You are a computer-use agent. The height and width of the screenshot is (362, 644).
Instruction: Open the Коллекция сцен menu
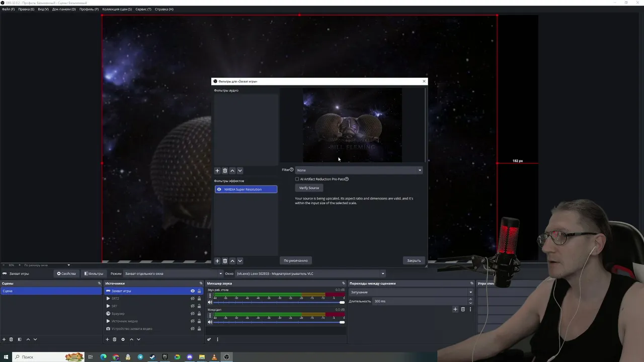click(x=117, y=9)
